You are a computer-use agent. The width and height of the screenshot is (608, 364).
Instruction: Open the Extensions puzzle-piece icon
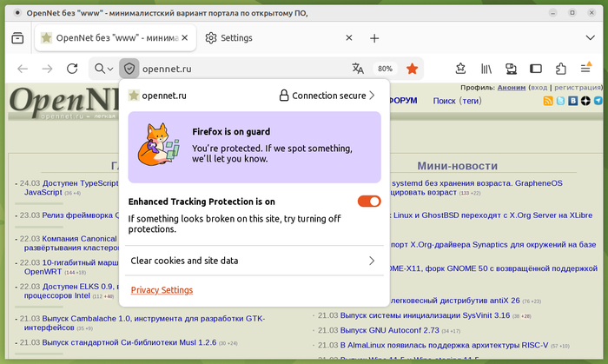pyautogui.click(x=560, y=69)
